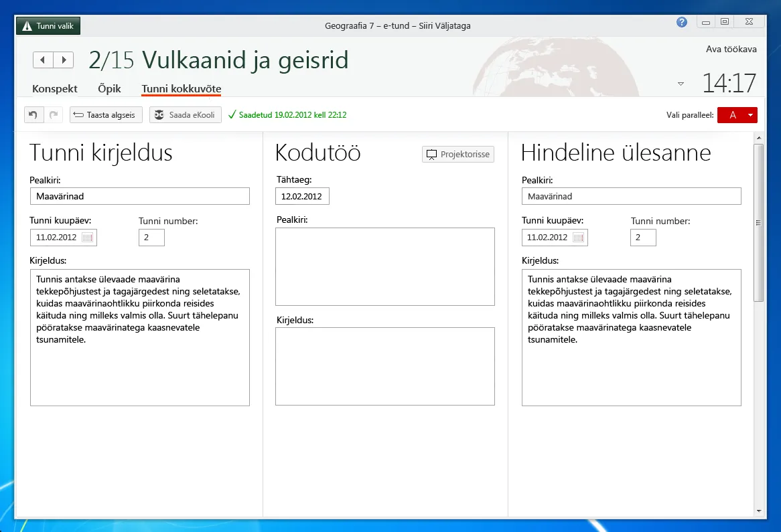Screen dimensions: 781x532
Task: Click the undo arrow icon
Action: coord(33,115)
